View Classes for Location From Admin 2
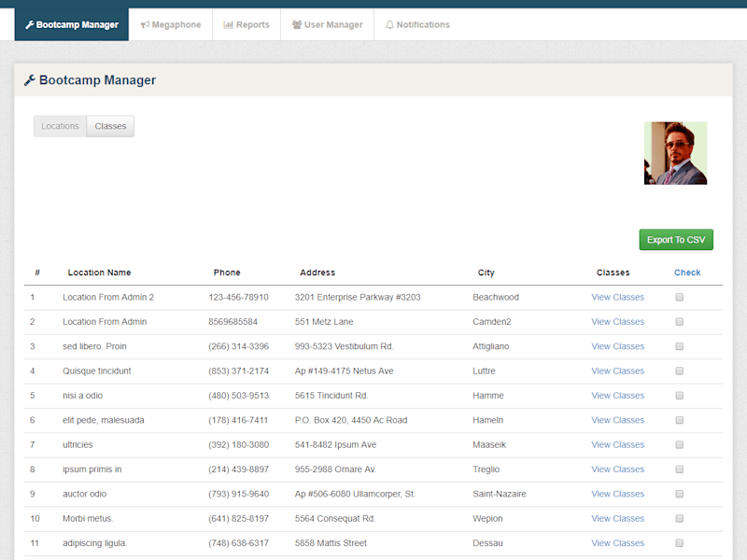Image resolution: width=747 pixels, height=560 pixels. coord(617,297)
